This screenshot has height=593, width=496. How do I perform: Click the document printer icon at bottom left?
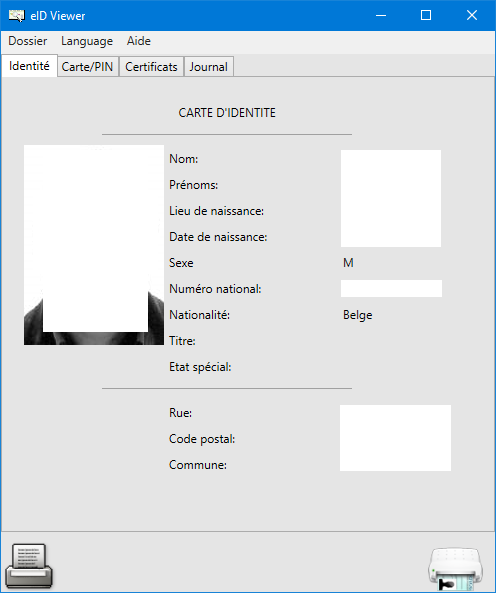tap(29, 566)
